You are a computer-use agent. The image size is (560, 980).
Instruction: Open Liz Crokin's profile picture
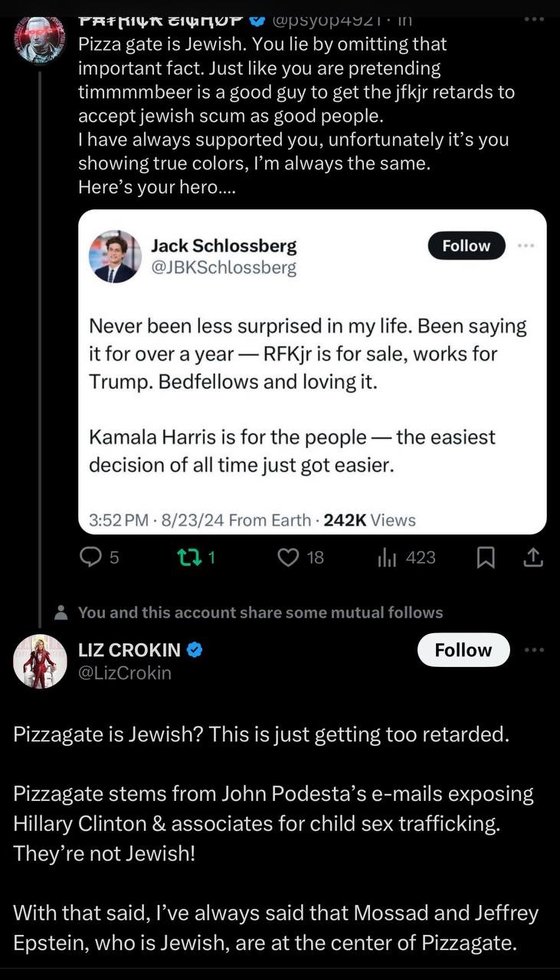[41, 661]
